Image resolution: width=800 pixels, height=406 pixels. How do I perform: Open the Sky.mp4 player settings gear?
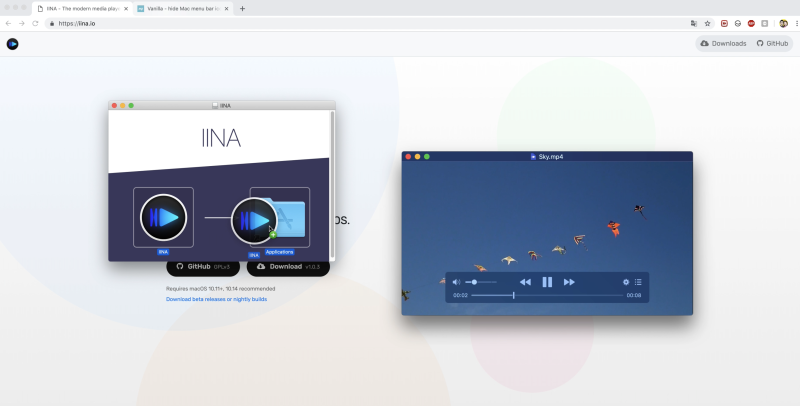[x=626, y=282]
